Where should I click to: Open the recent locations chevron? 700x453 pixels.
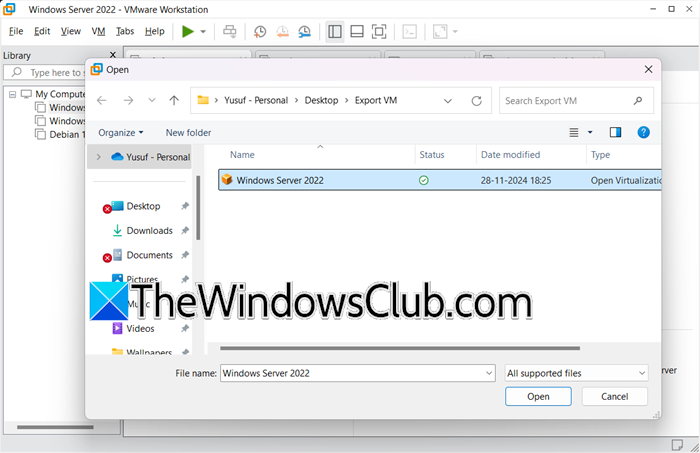(x=152, y=100)
